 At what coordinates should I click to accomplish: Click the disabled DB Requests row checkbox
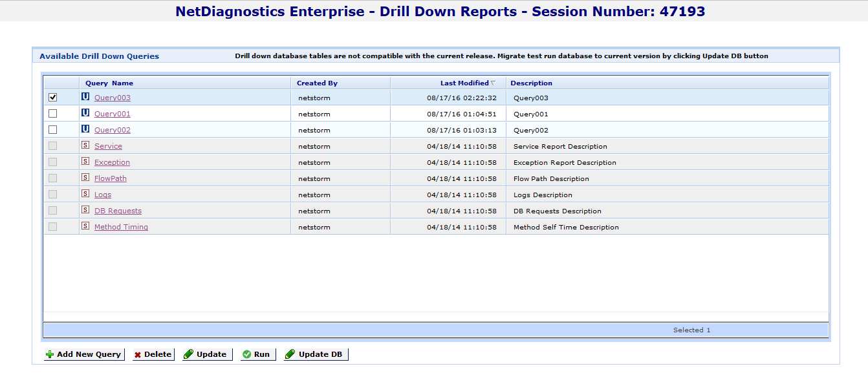click(x=53, y=210)
